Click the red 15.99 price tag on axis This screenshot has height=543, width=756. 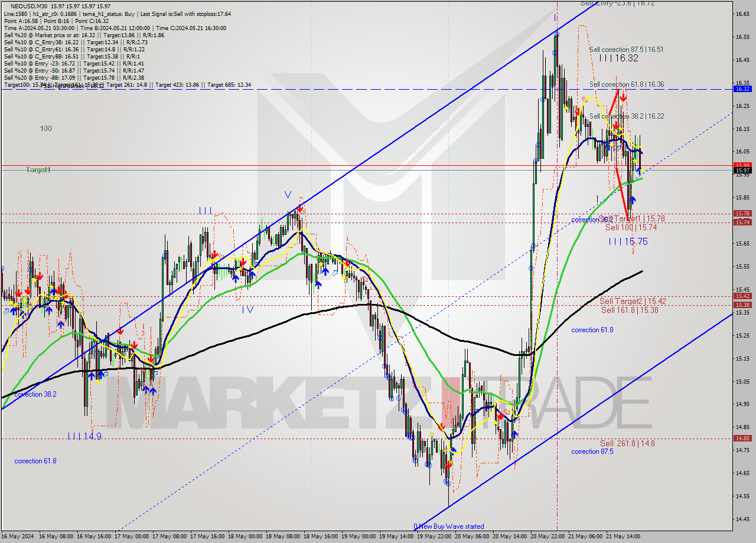click(x=742, y=165)
